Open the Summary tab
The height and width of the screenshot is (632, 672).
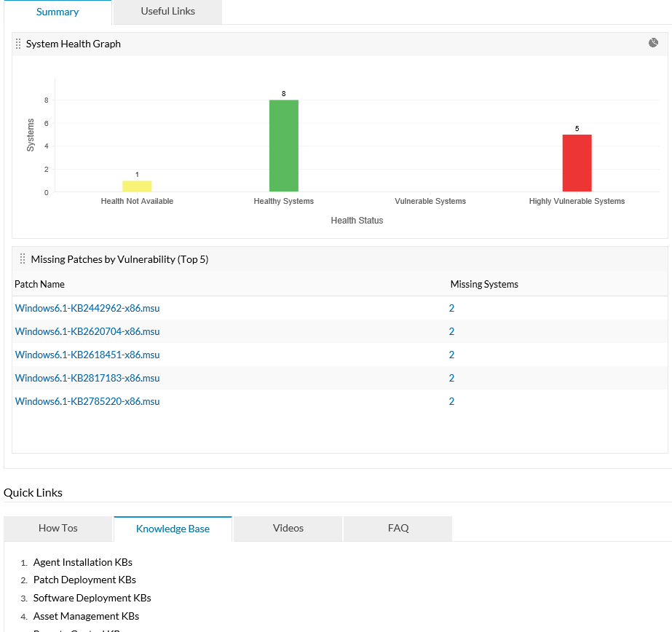58,12
